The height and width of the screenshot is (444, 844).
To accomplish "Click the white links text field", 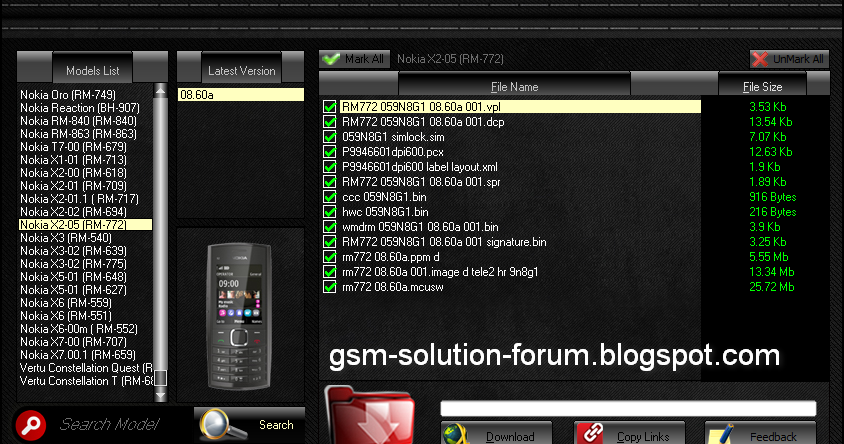I will [628, 408].
